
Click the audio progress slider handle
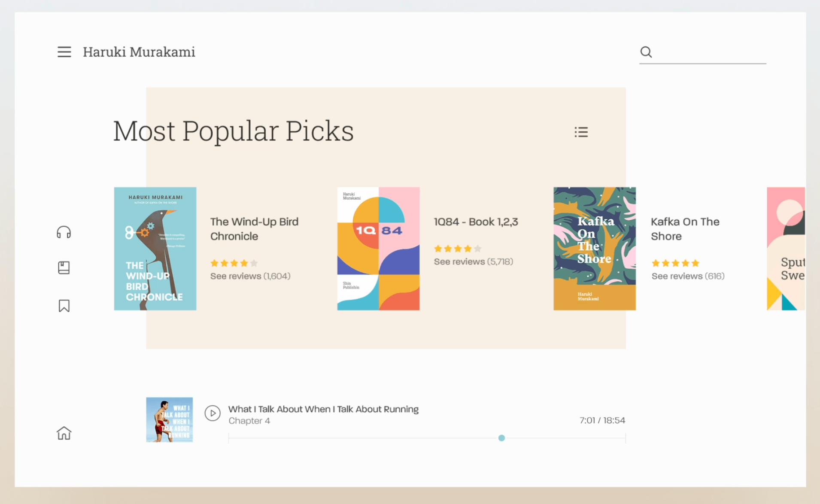[x=501, y=438]
